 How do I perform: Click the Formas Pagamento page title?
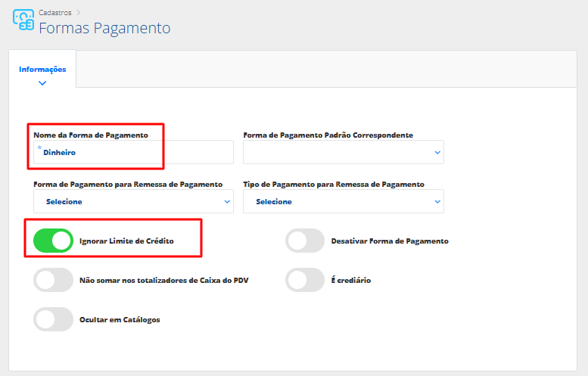pos(104,28)
